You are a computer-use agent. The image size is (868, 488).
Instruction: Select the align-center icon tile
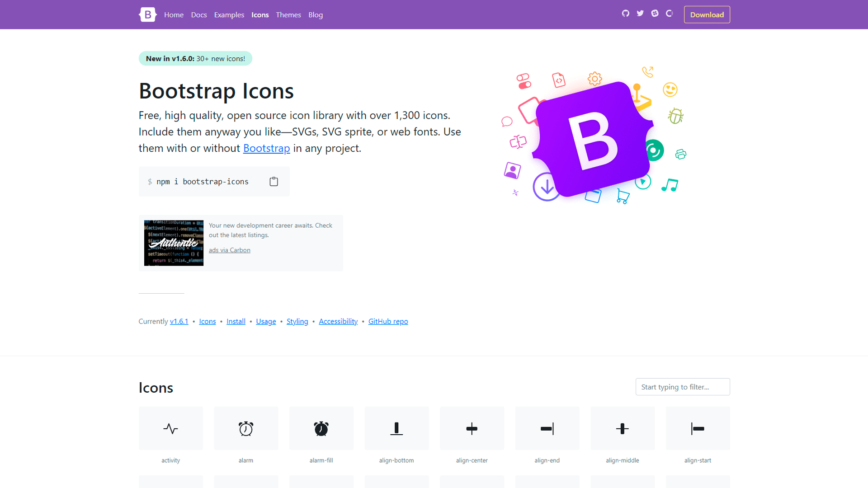point(472,428)
